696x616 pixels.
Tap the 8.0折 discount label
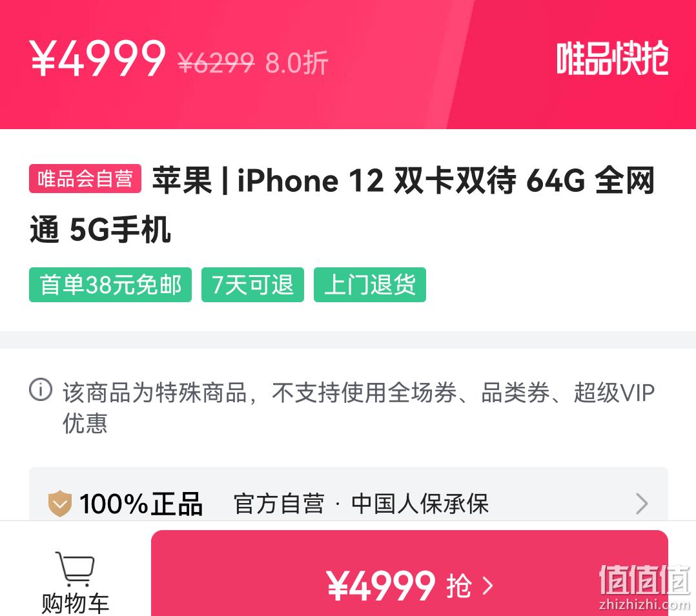[x=296, y=63]
